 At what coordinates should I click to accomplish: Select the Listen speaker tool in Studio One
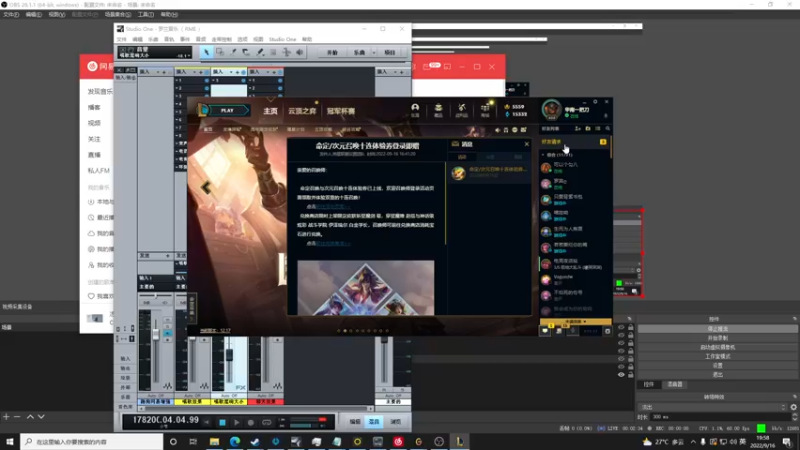[x=299, y=52]
